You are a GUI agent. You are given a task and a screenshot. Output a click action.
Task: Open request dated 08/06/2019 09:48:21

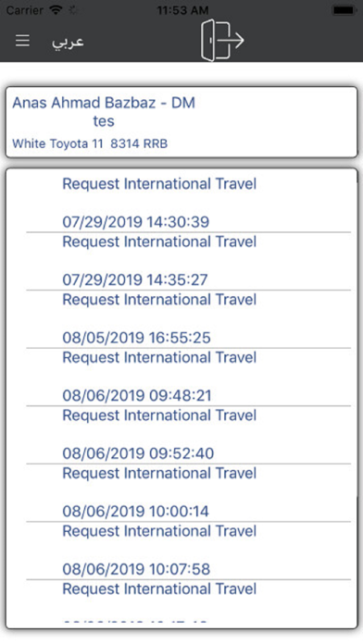188,377
